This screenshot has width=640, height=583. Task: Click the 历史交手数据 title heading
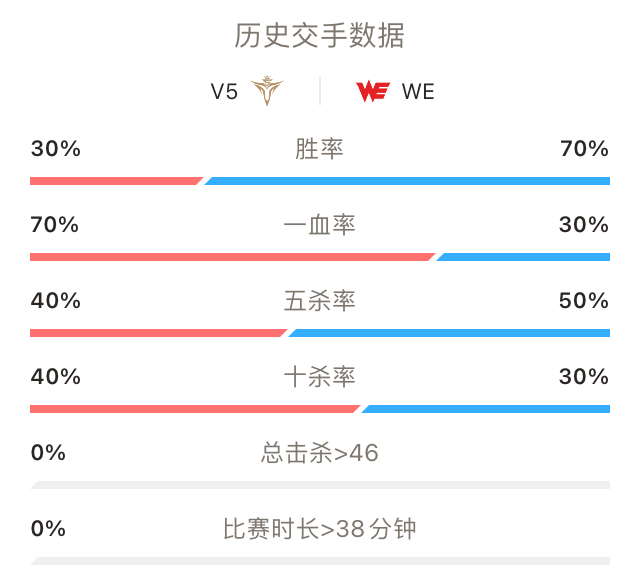tap(320, 36)
